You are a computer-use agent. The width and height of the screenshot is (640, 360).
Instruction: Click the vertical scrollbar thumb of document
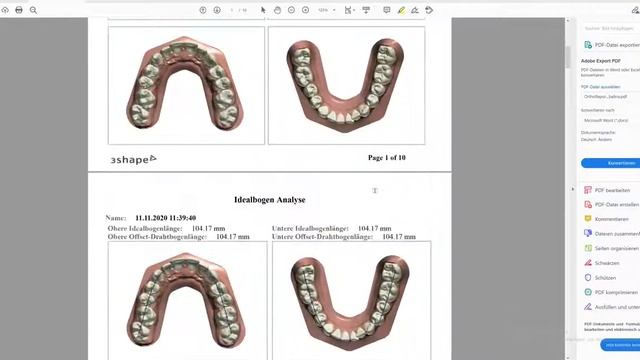point(568,57)
